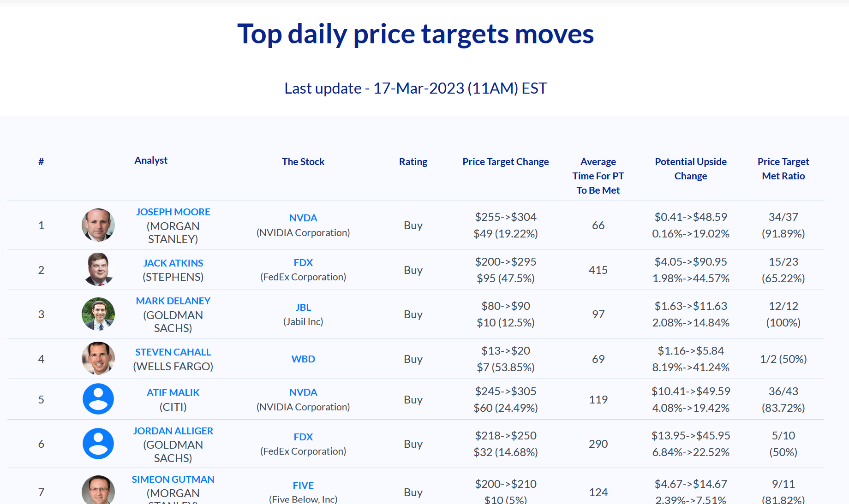The height and width of the screenshot is (504, 849).
Task: Open the SIMEON GUTMAN analyst link
Action: pos(173,480)
